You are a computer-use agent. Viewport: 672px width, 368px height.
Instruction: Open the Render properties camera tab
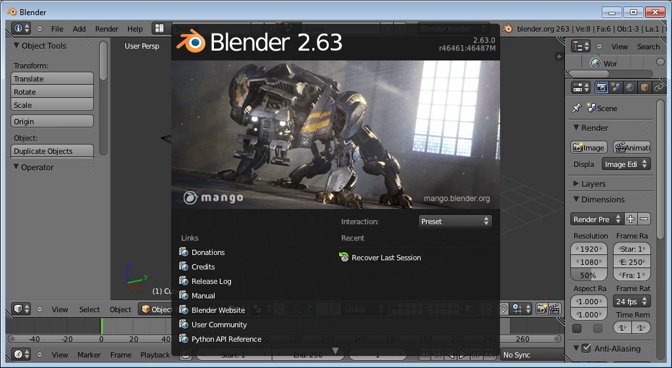601,88
